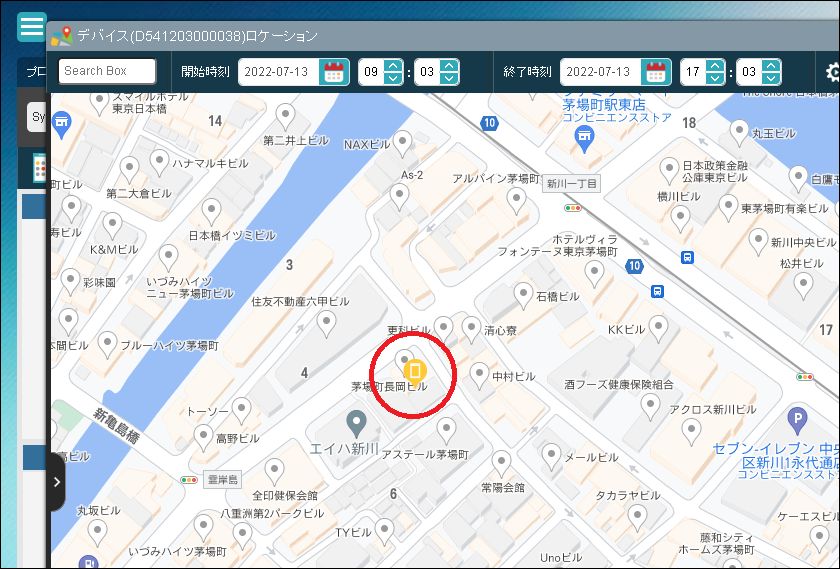The height and width of the screenshot is (569, 840).
Task: Select the メールビル map pin
Action: (551, 456)
